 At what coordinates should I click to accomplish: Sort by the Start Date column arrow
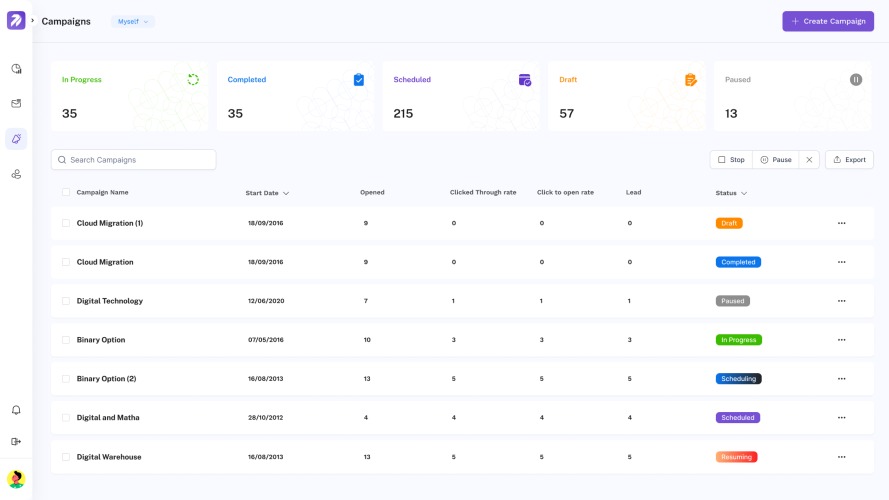point(286,193)
